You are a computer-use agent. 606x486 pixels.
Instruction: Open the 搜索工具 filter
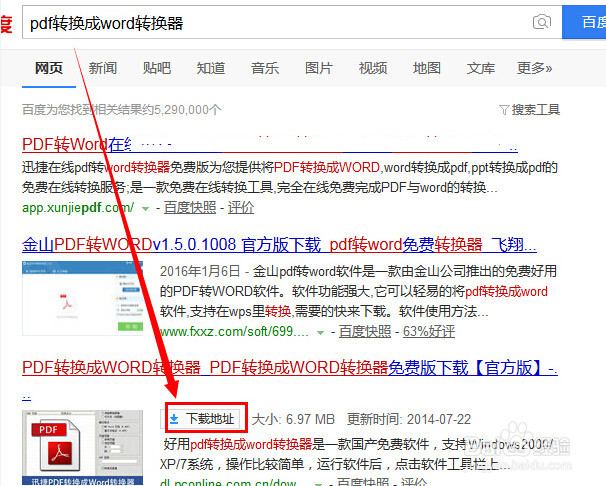pyautogui.click(x=536, y=110)
